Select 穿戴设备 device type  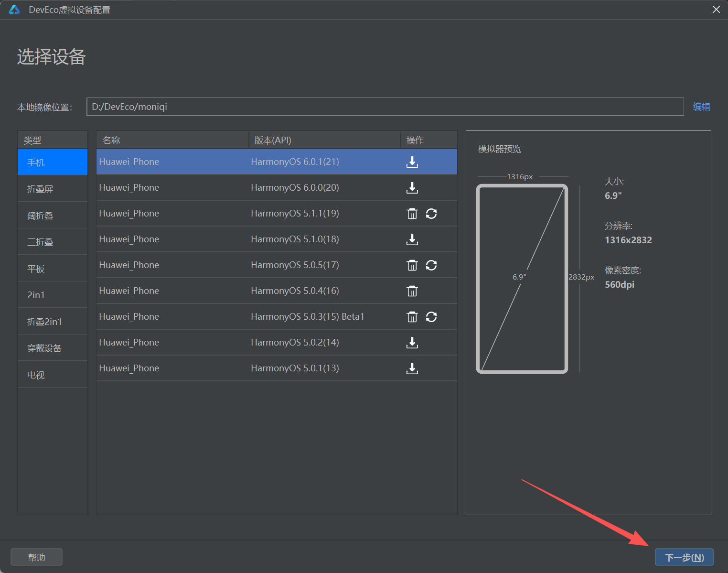(53, 348)
